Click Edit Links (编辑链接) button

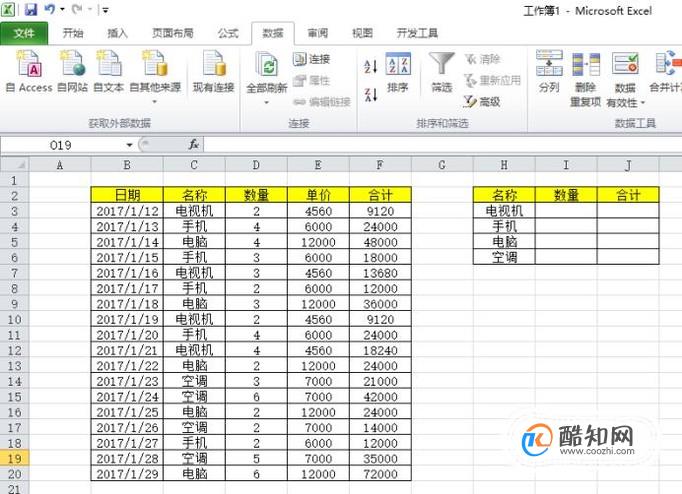[x=322, y=102]
